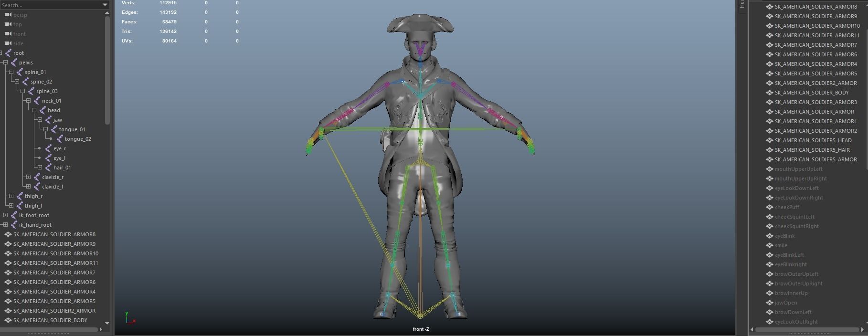
Task: Click the head joint icon
Action: (42, 110)
